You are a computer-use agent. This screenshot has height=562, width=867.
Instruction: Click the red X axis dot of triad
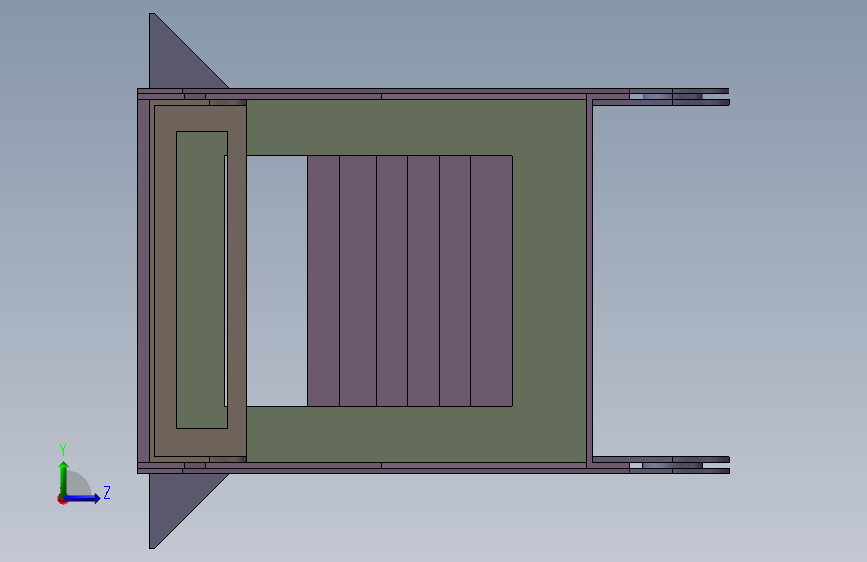pyautogui.click(x=62, y=499)
